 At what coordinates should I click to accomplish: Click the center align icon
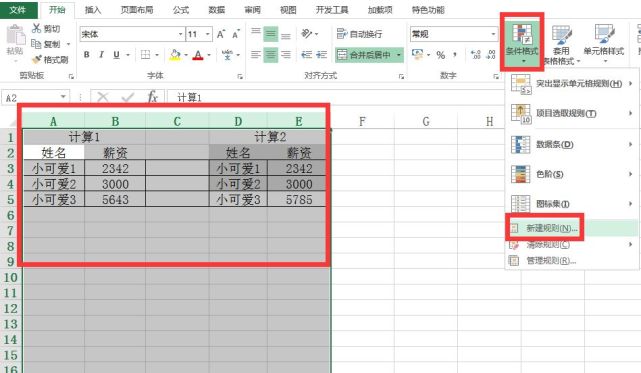click(271, 55)
